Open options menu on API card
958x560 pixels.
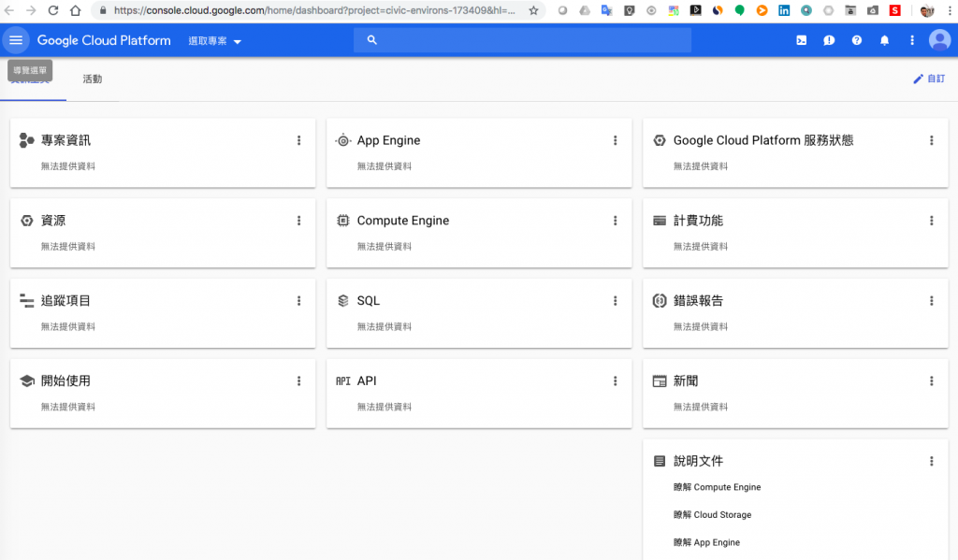point(616,381)
